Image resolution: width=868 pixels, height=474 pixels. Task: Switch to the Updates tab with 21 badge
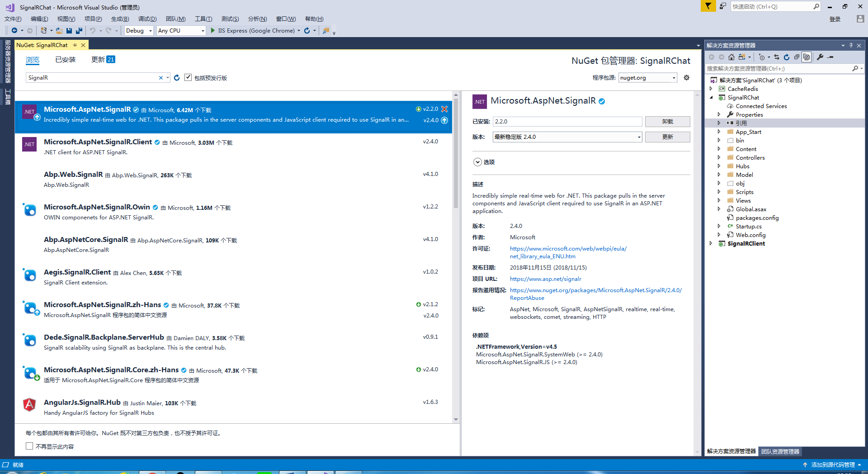(103, 60)
